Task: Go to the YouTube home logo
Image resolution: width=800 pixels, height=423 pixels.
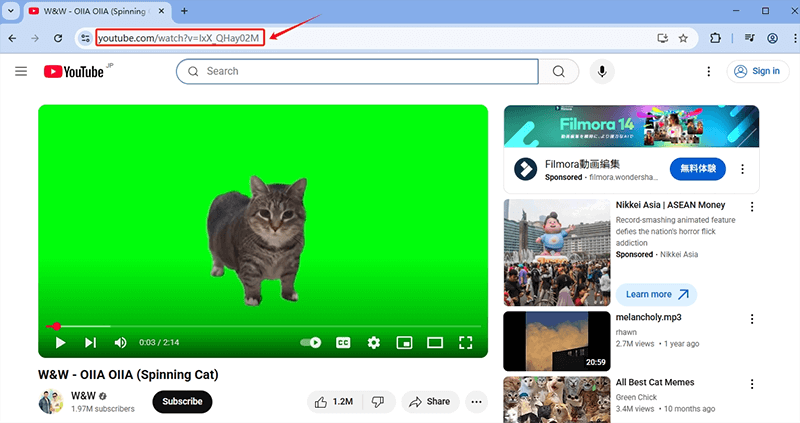Action: click(74, 71)
